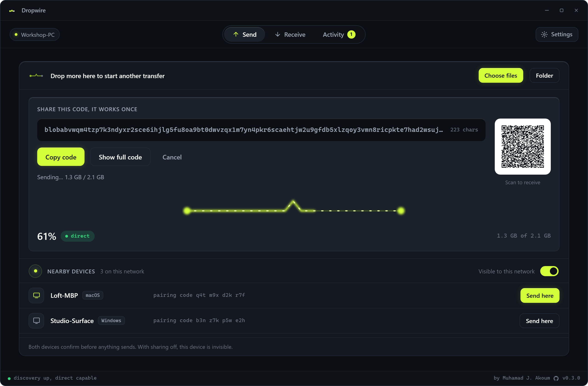Select the Loft-MBP device name

coord(64,295)
